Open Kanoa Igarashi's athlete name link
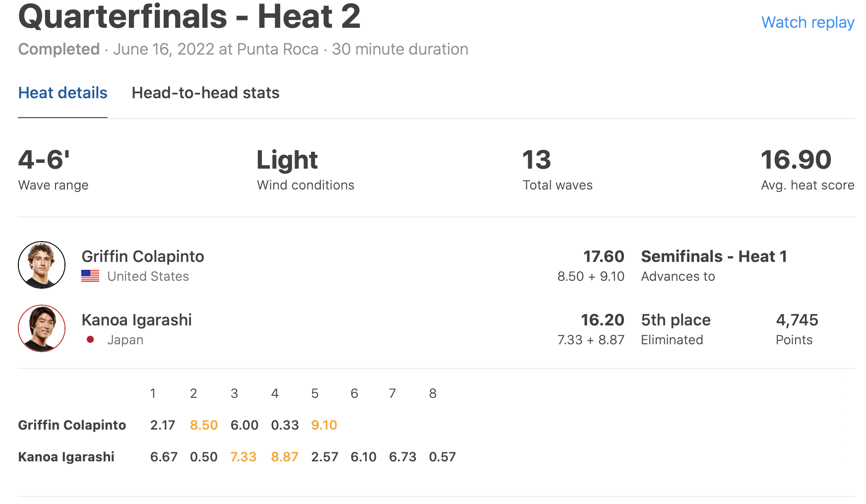The width and height of the screenshot is (866, 504). [136, 320]
